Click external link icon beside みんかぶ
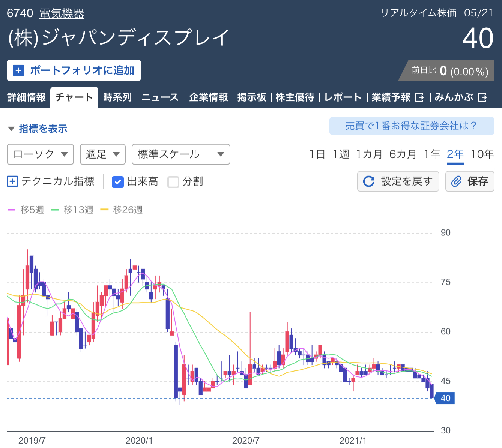502x448 pixels. [x=482, y=98]
